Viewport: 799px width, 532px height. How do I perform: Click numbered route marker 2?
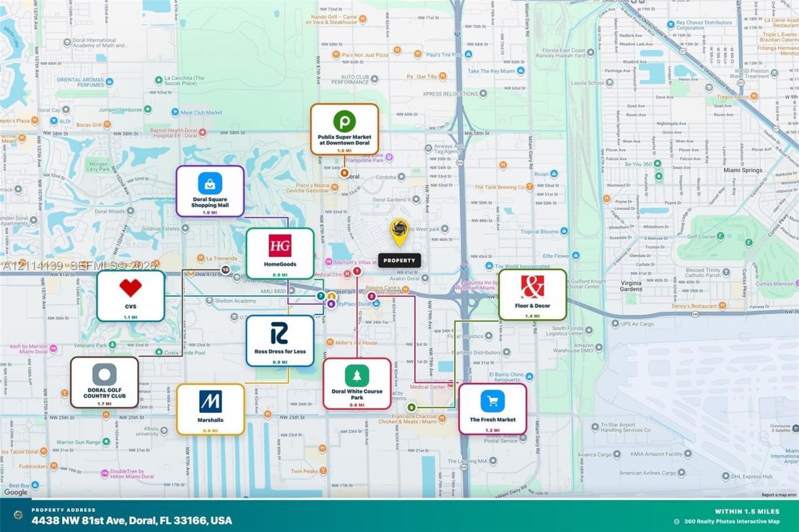pos(371,296)
